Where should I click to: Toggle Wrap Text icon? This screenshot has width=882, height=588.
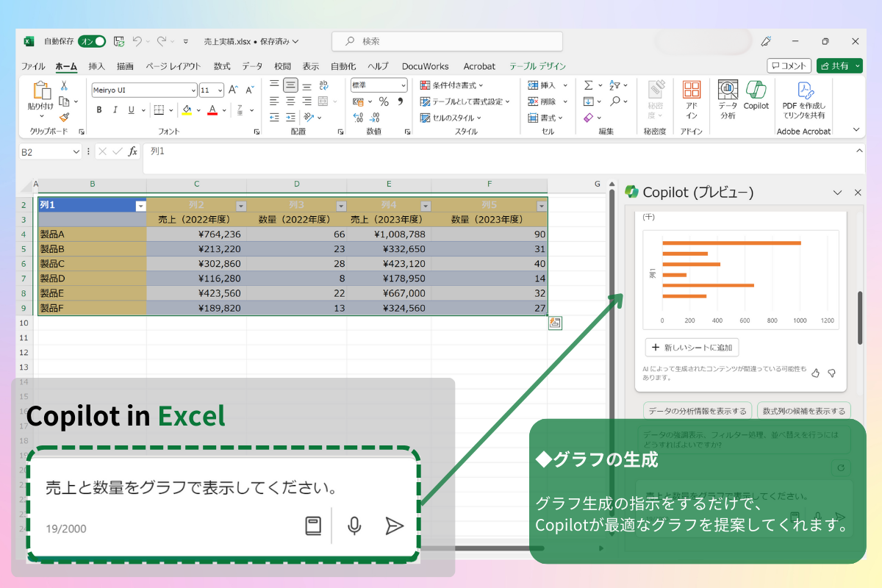click(324, 85)
